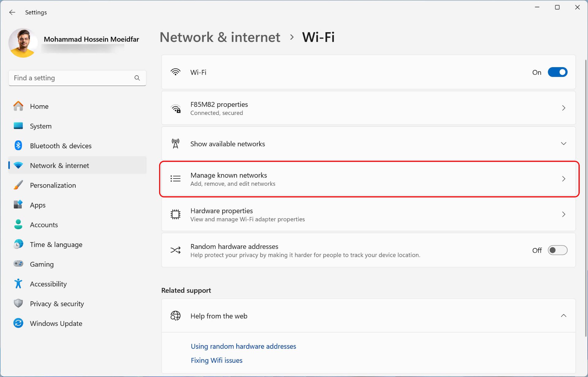This screenshot has width=588, height=377.
Task: Click chevron on Manage known networks row
Action: click(563, 179)
